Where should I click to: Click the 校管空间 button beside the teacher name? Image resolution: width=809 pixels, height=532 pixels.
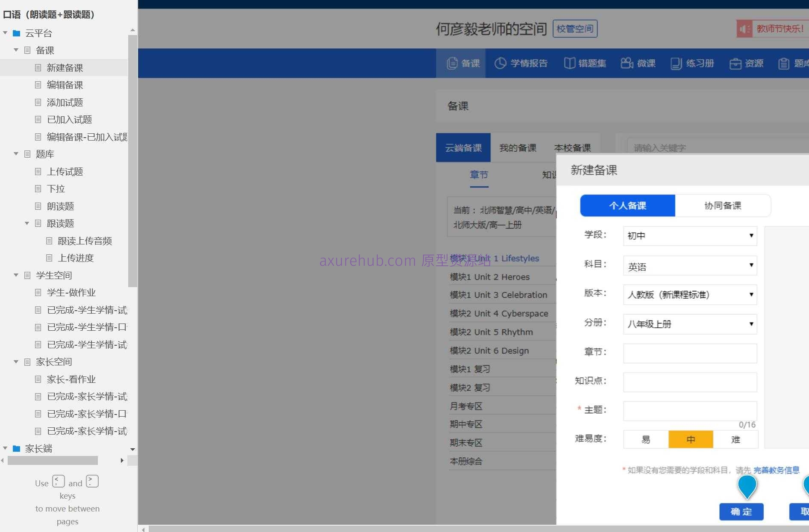575,29
